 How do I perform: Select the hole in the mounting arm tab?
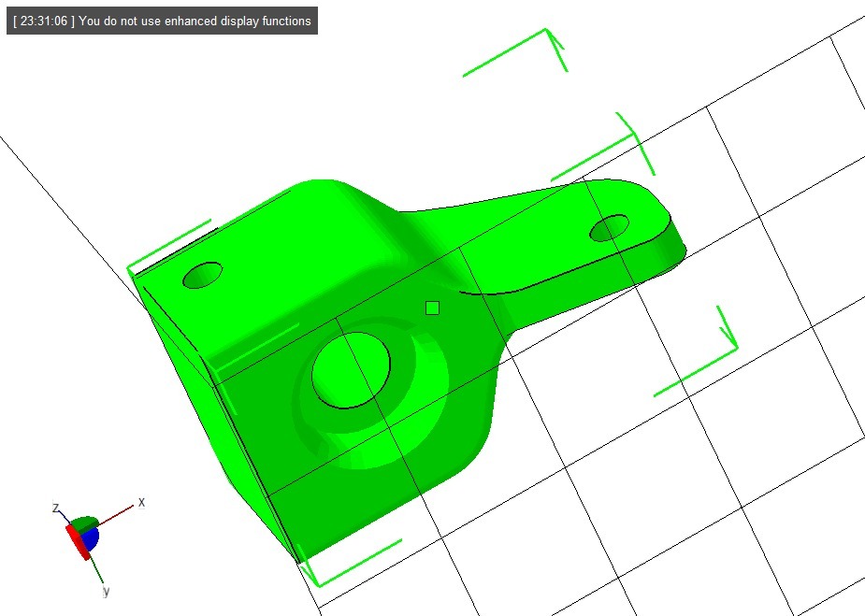(x=609, y=227)
